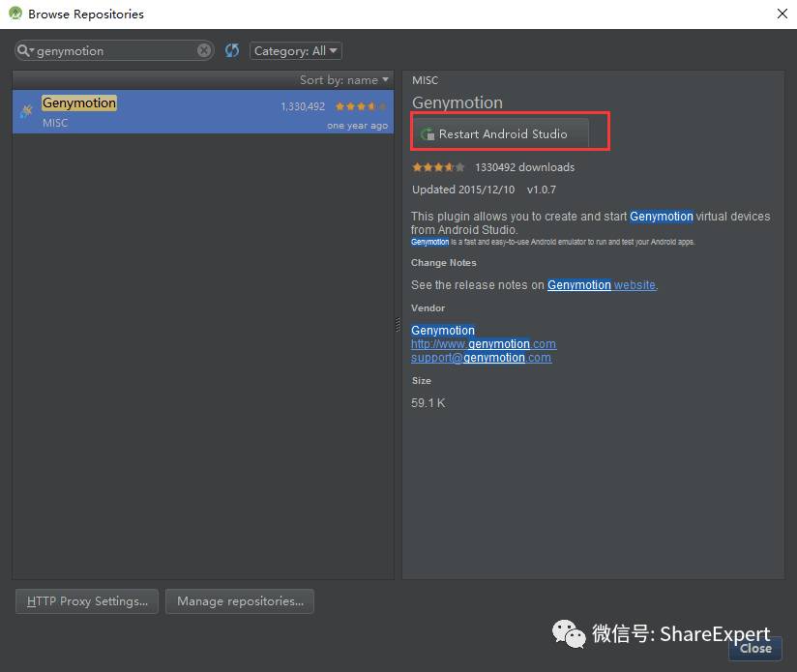Open the Sort by: name dropdown
The height and width of the screenshot is (672, 797).
pyautogui.click(x=344, y=80)
